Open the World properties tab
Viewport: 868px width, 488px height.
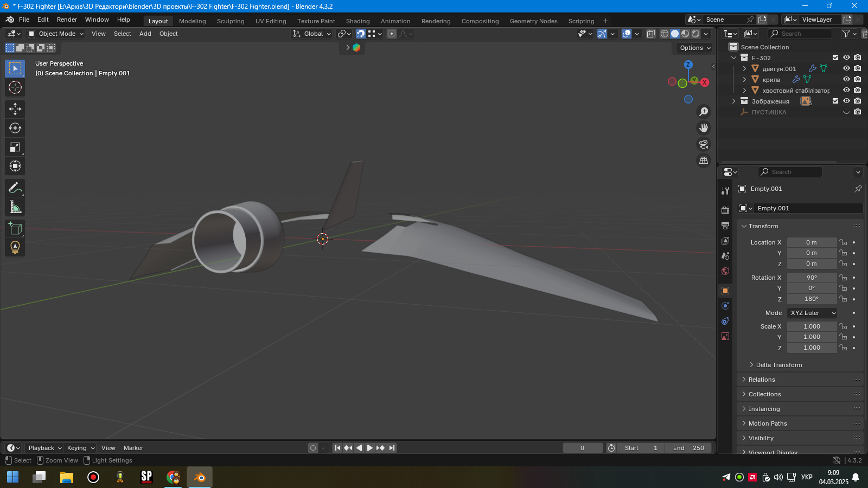coord(725,271)
